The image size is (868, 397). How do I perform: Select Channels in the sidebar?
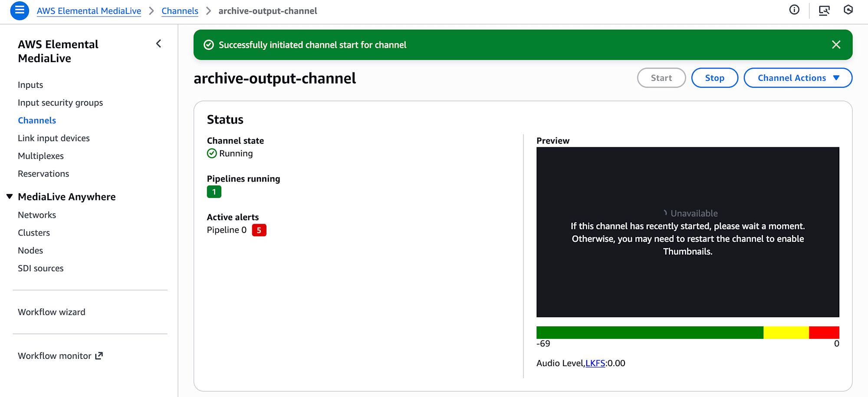(37, 120)
